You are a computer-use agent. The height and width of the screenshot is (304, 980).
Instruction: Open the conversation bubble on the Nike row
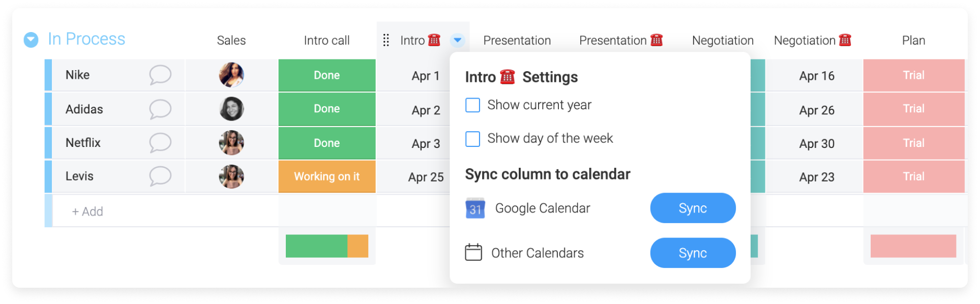159,75
